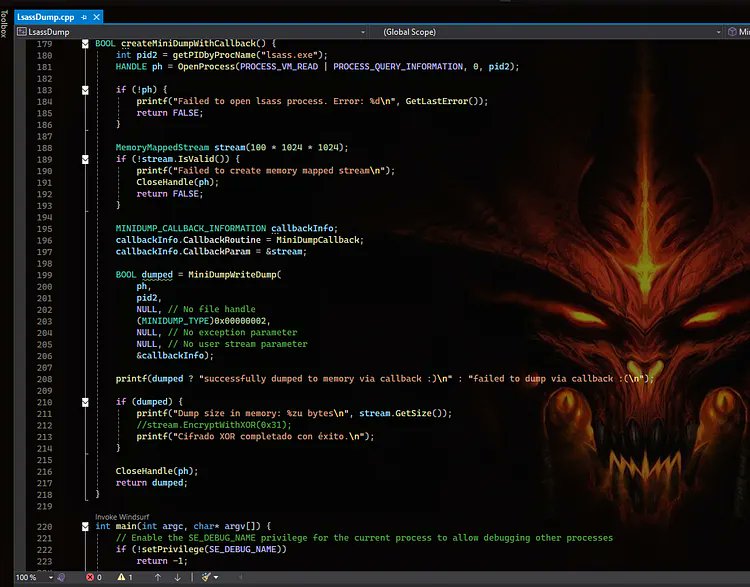The width and height of the screenshot is (750, 587).
Task: Click 'MemoryMappedStream' type on line 188
Action: [162, 147]
